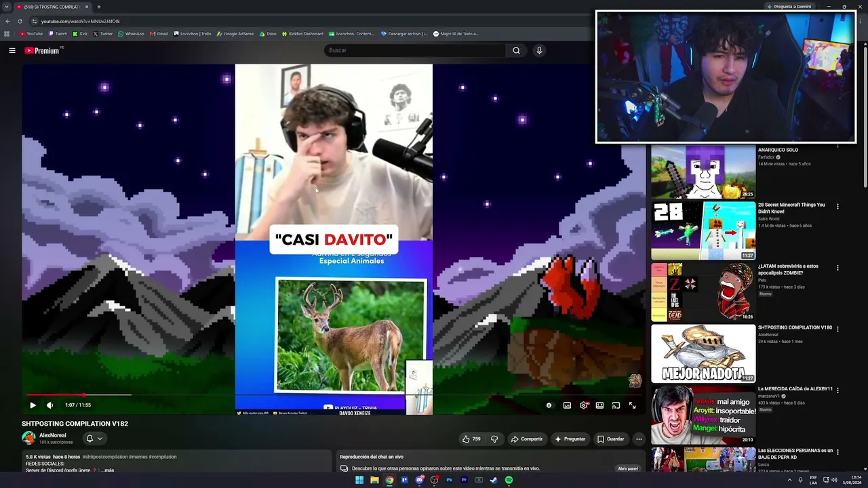The image size is (868, 488).
Task: Visit the AlexNoreal channel name link
Action: 53,435
